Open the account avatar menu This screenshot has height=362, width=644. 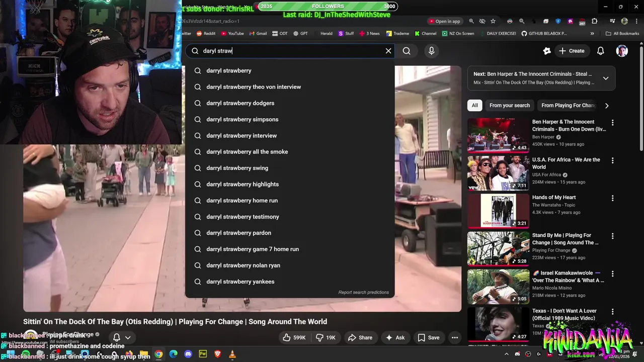click(x=622, y=51)
